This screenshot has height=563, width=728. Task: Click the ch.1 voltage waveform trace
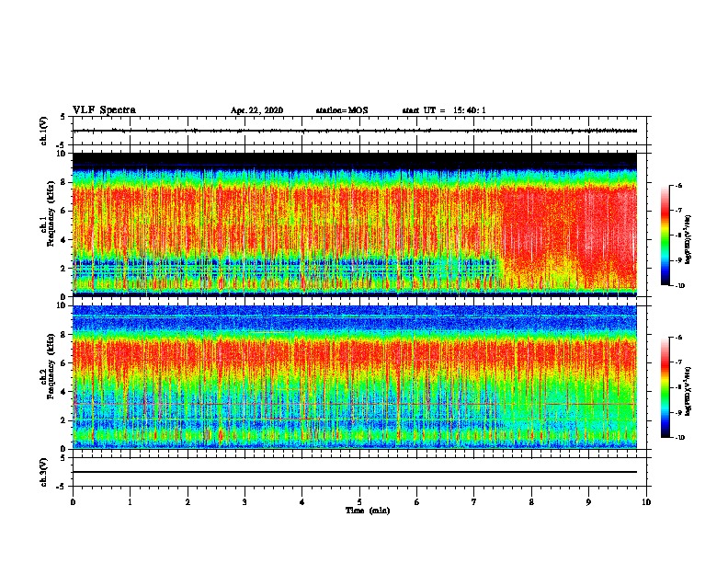coord(355,131)
